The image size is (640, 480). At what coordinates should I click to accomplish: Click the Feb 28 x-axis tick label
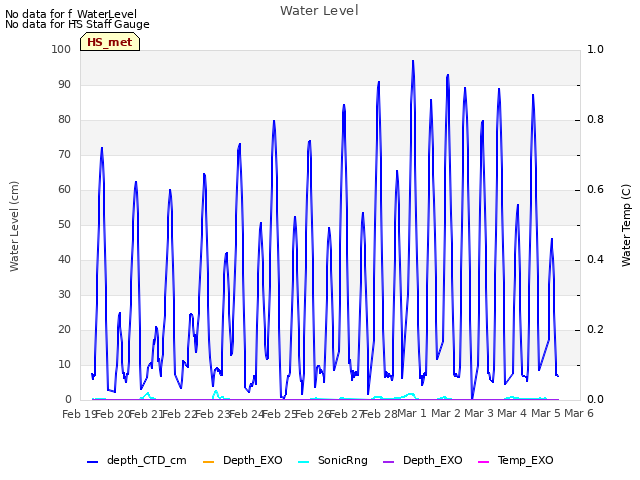click(x=380, y=414)
